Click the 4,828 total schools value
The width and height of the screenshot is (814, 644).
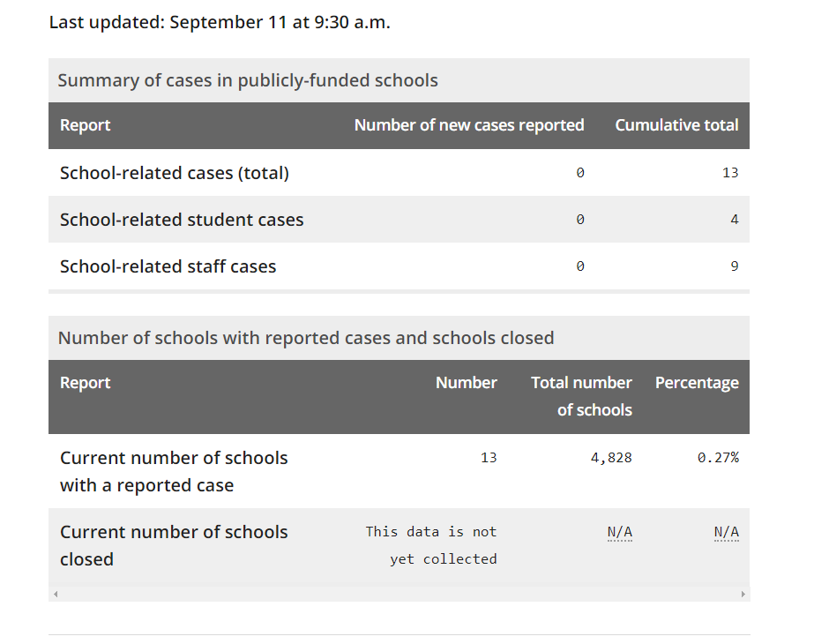(611, 458)
